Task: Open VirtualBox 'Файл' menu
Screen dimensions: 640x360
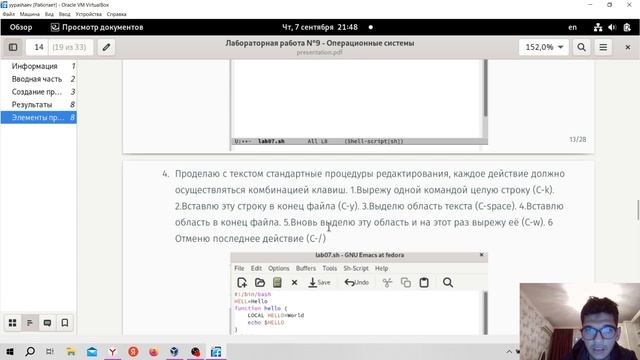Action: 9,14
